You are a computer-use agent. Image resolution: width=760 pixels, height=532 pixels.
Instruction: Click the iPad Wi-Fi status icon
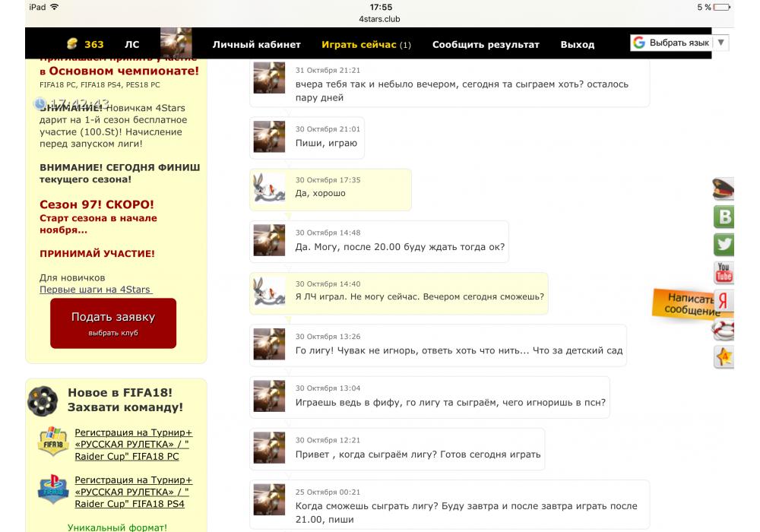(x=54, y=7)
